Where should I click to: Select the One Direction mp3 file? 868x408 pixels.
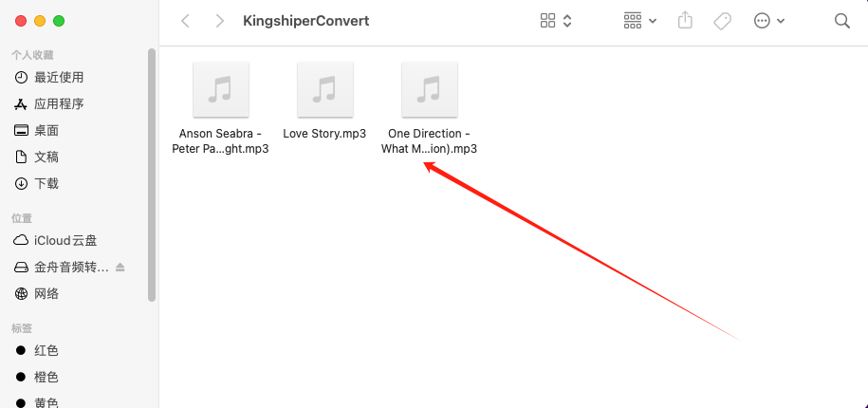429,108
